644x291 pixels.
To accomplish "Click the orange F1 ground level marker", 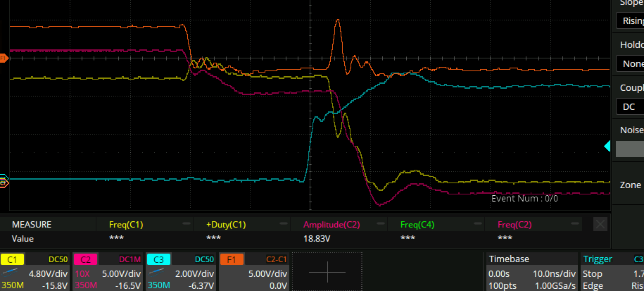I will click(4, 58).
